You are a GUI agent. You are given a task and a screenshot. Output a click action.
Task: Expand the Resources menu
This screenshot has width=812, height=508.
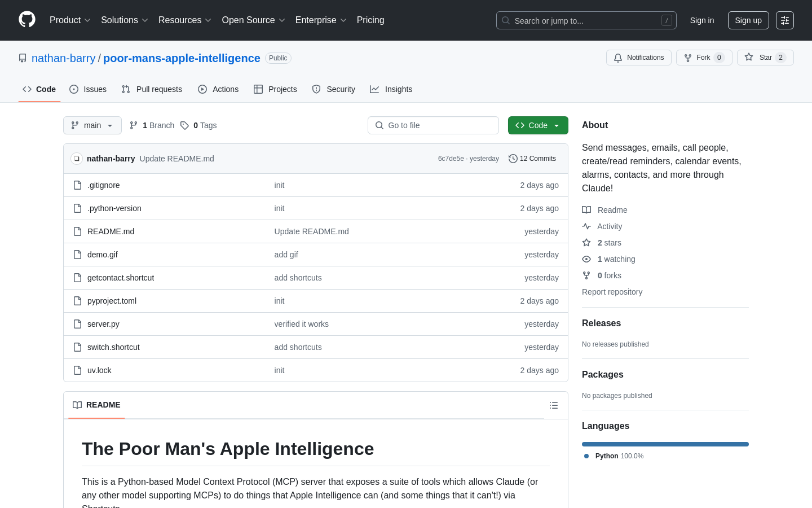pos(185,20)
